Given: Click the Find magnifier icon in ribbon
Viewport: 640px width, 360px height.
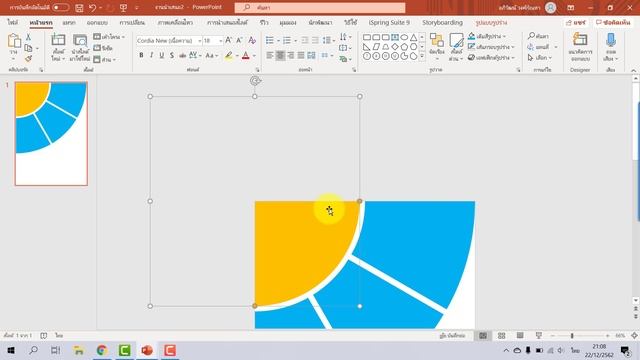Looking at the screenshot, I should 531,36.
